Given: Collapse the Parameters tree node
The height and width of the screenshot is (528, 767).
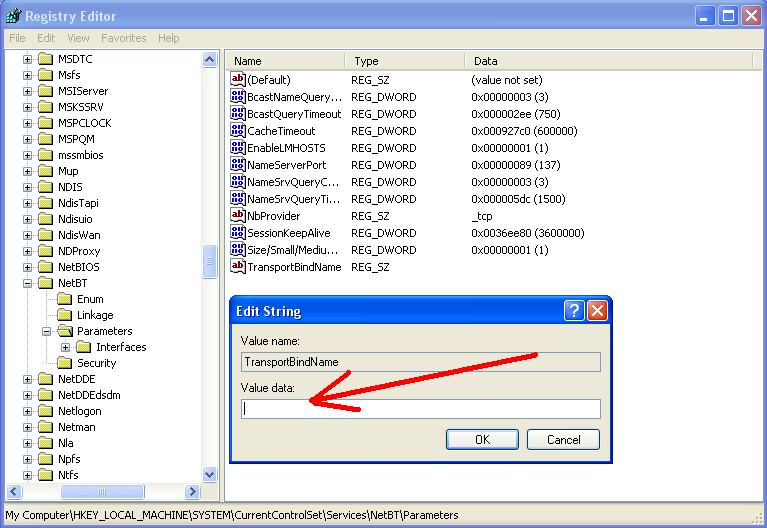Looking at the screenshot, I should point(46,331).
